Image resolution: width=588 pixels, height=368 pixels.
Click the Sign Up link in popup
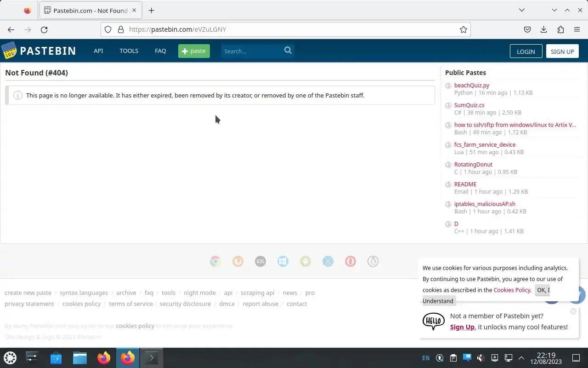point(462,327)
